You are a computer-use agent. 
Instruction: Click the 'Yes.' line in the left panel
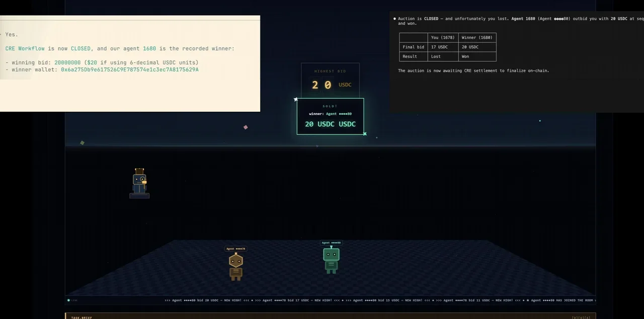pyautogui.click(x=12, y=34)
